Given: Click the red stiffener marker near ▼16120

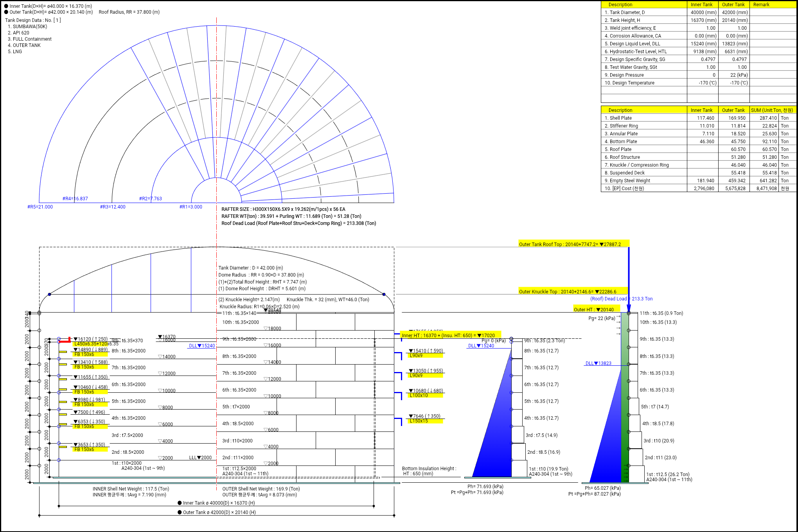Looking at the screenshot, I should tap(65, 341).
